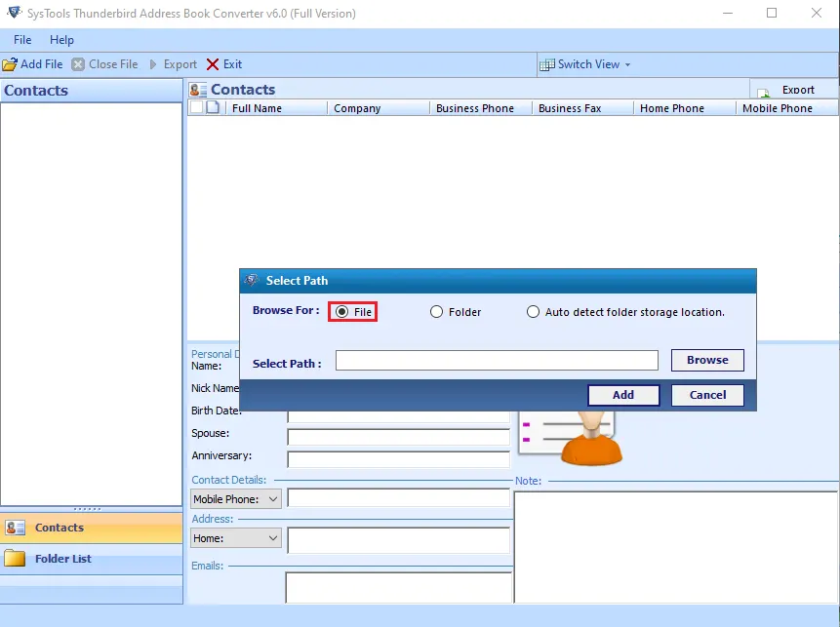840x627 pixels.
Task: Click the Switch View grid icon
Action: pyautogui.click(x=547, y=64)
